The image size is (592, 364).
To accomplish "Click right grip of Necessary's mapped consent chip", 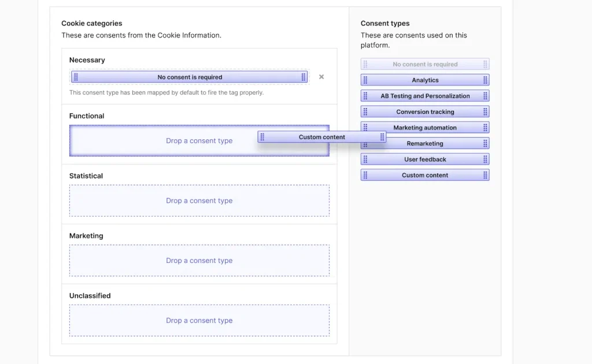I will 304,77.
